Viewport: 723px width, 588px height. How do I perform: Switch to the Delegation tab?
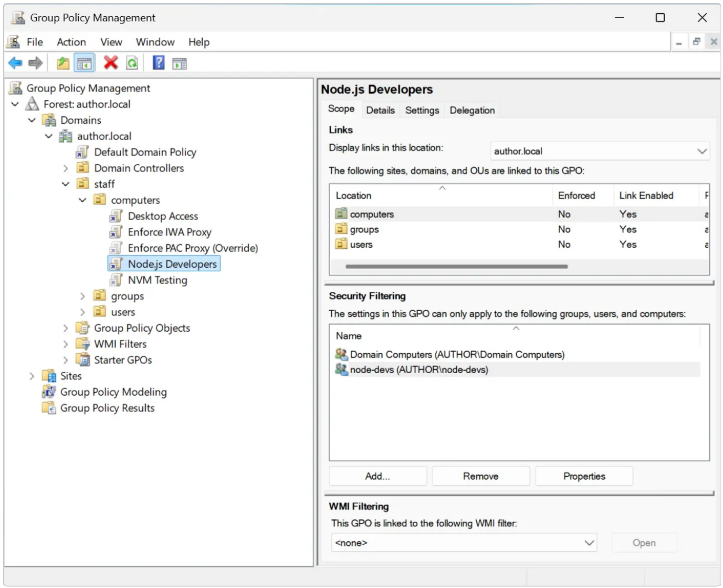pyautogui.click(x=472, y=110)
